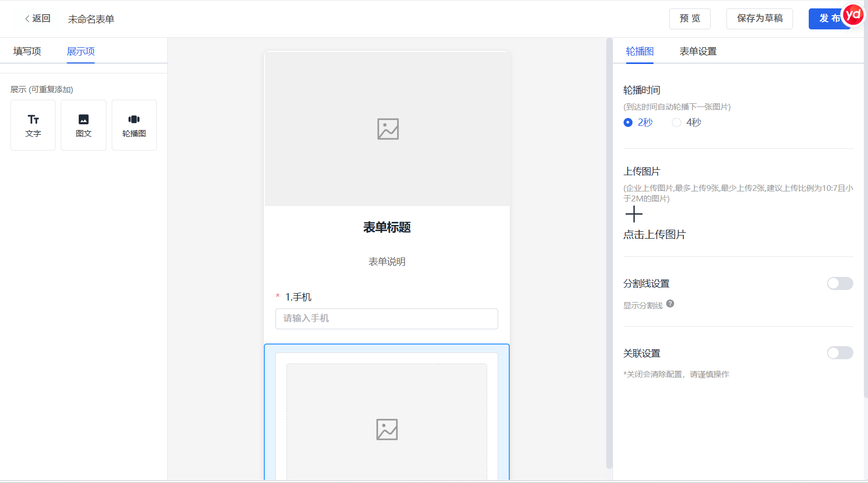Click the form canvas vertical scrollbar
This screenshot has width=868, height=483.
click(x=609, y=253)
